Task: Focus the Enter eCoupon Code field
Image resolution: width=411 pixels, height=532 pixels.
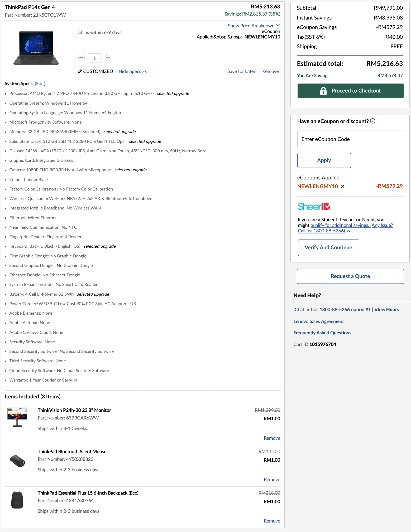Action: [350, 139]
